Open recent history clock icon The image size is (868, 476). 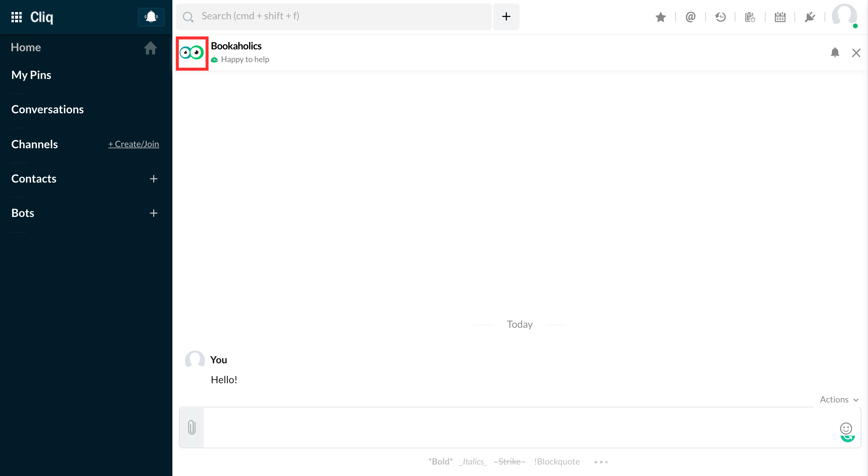720,17
